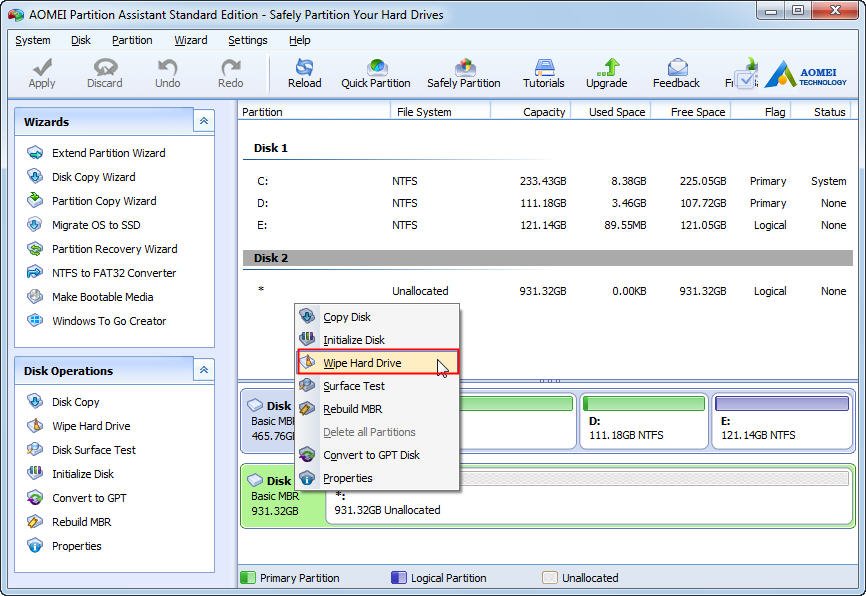This screenshot has width=866, height=596.
Task: Sort by Capacity column header
Action: 531,112
